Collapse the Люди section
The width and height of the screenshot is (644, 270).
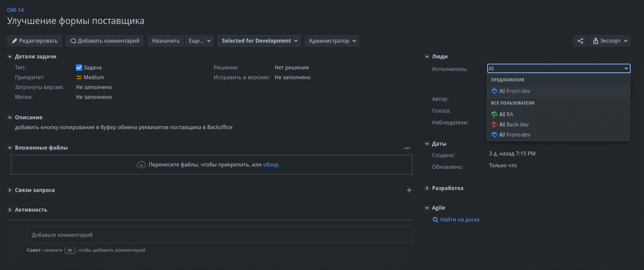[427, 57]
